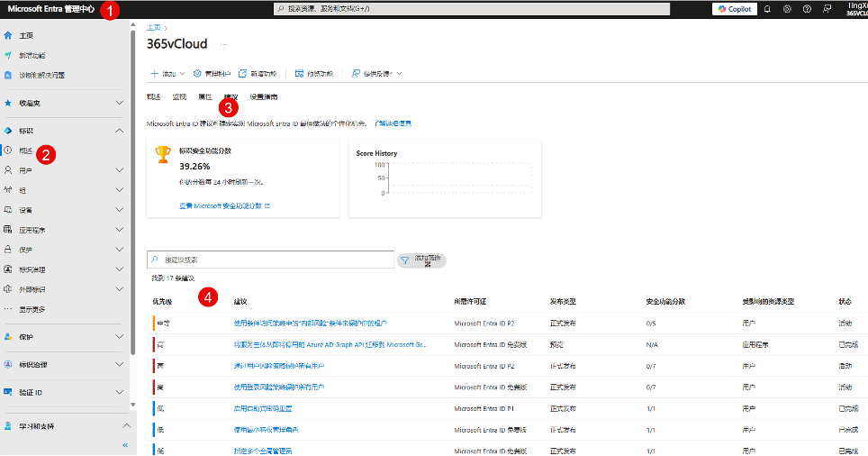Click the feedback icon in the top bar
This screenshot has height=456, width=868.
pos(827,9)
